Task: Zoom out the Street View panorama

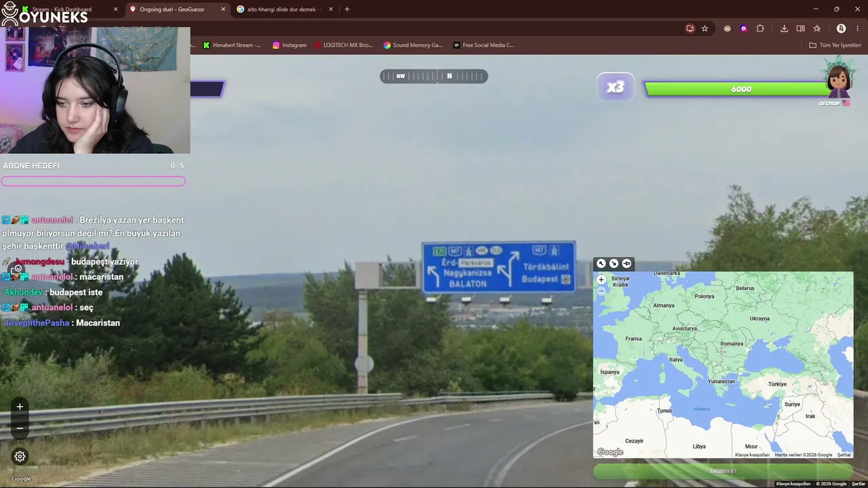Action: 20,428
